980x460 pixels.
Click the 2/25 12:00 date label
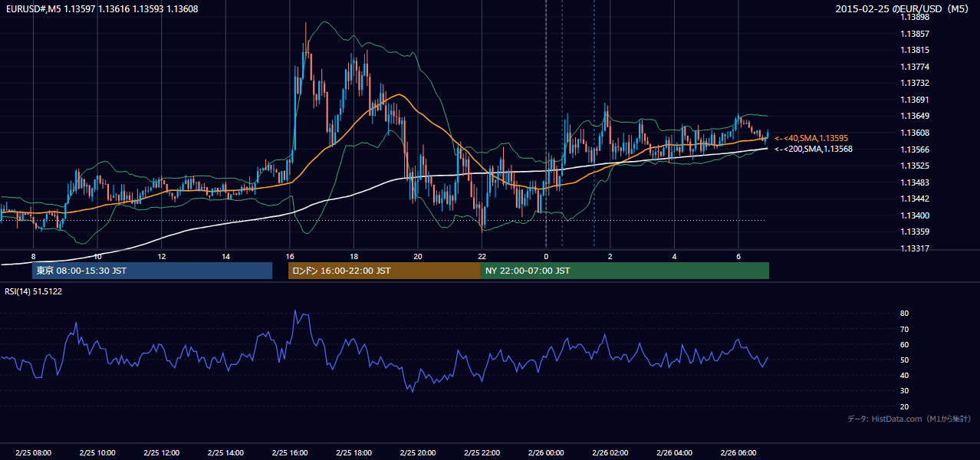point(162,453)
